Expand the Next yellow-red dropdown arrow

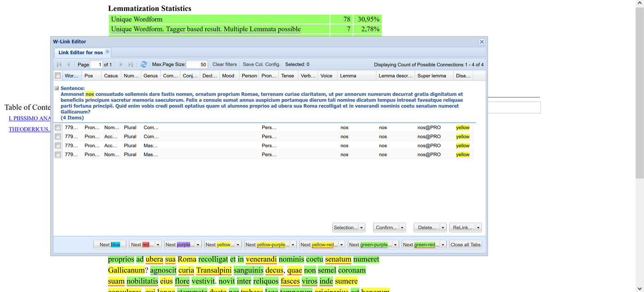[x=342, y=245]
